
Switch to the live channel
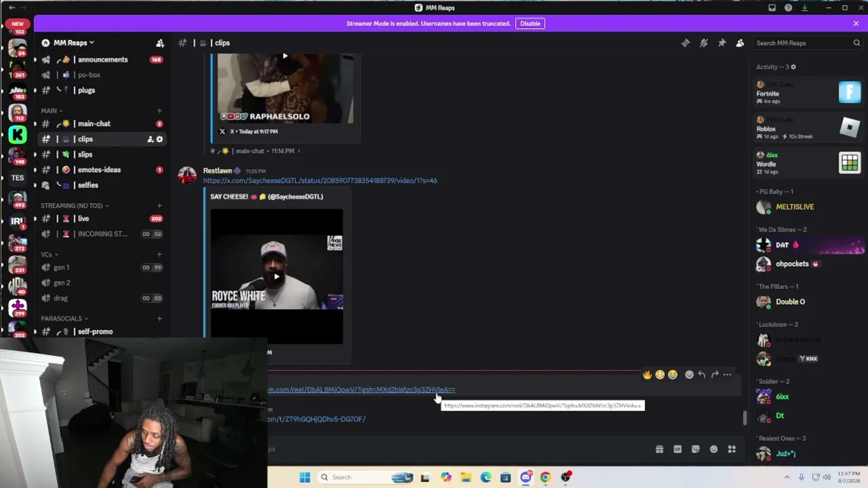pyautogui.click(x=102, y=218)
